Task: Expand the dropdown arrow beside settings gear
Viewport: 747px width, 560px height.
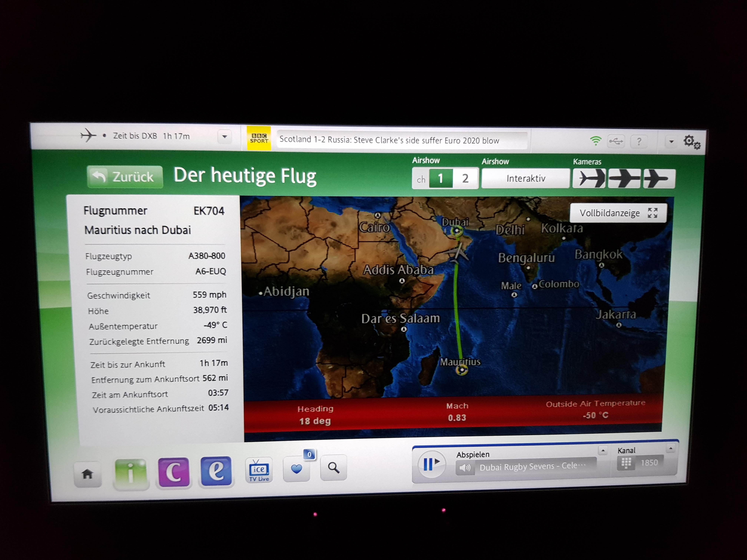Action: (671, 142)
